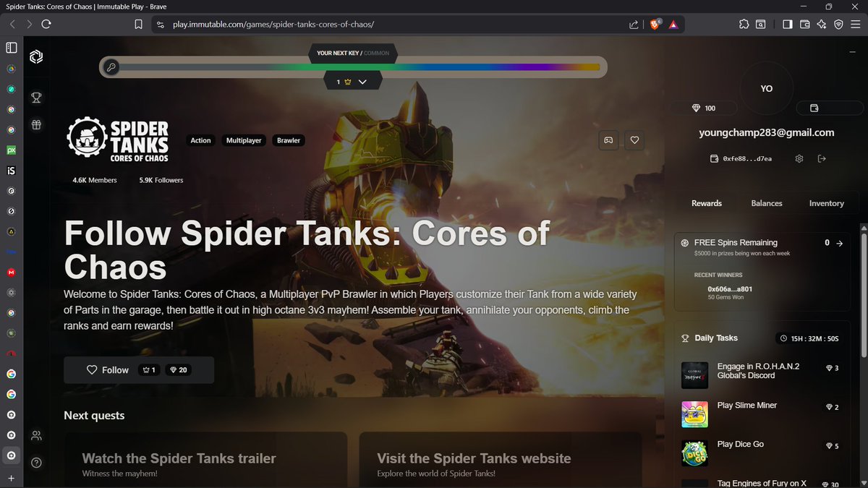Viewport: 868px width, 488px height.
Task: Open the Immutable Play home logo
Action: 36,56
